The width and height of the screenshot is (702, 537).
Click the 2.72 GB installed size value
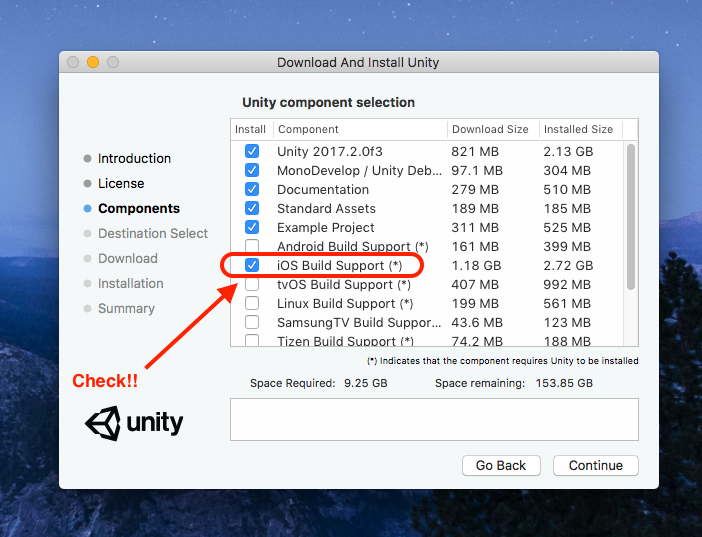[568, 266]
